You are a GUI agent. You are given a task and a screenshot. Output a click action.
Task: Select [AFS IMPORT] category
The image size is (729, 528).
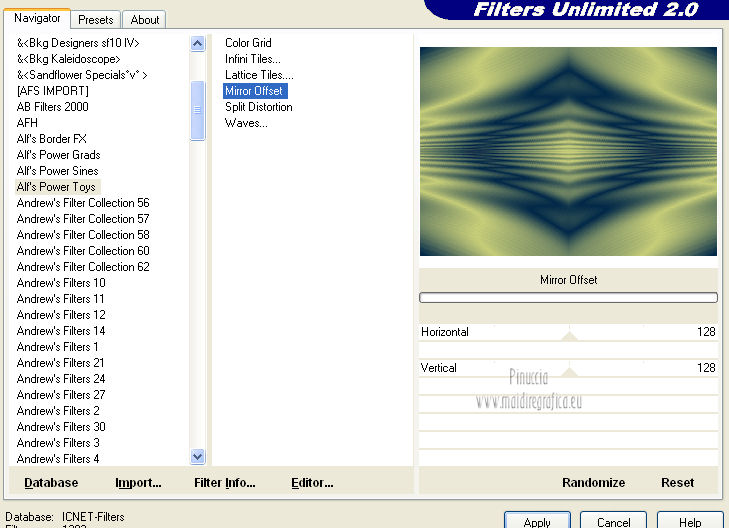pyautogui.click(x=53, y=91)
